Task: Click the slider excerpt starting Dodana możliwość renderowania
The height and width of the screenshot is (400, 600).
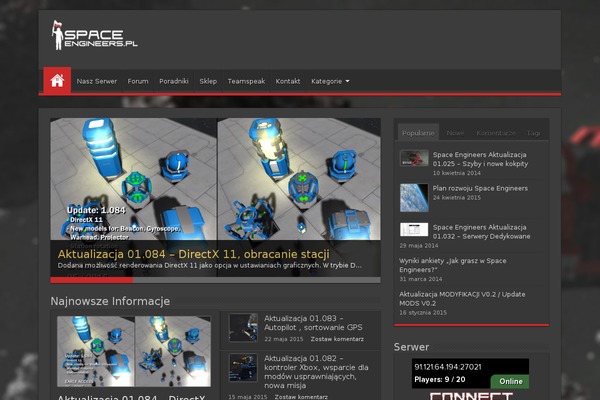Action: point(209,265)
